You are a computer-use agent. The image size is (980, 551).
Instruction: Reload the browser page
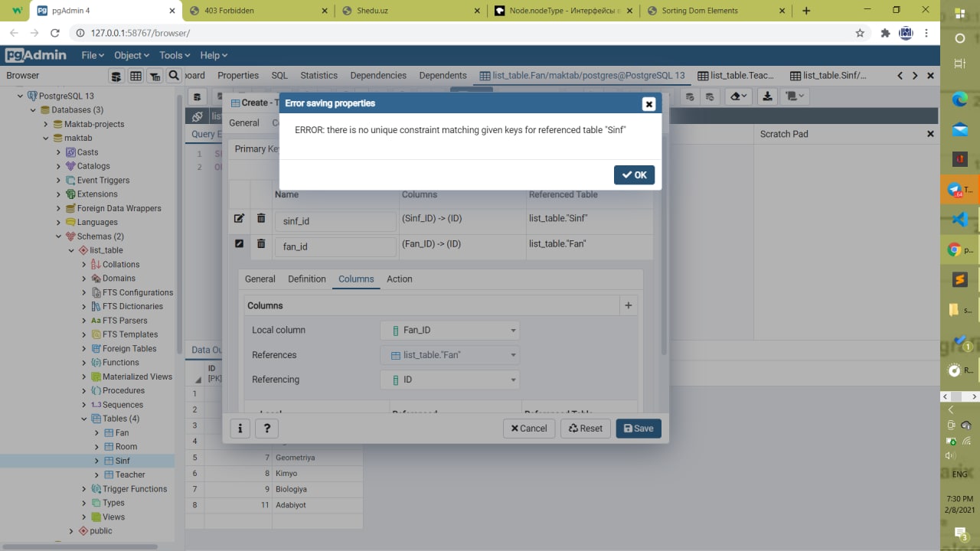click(54, 33)
